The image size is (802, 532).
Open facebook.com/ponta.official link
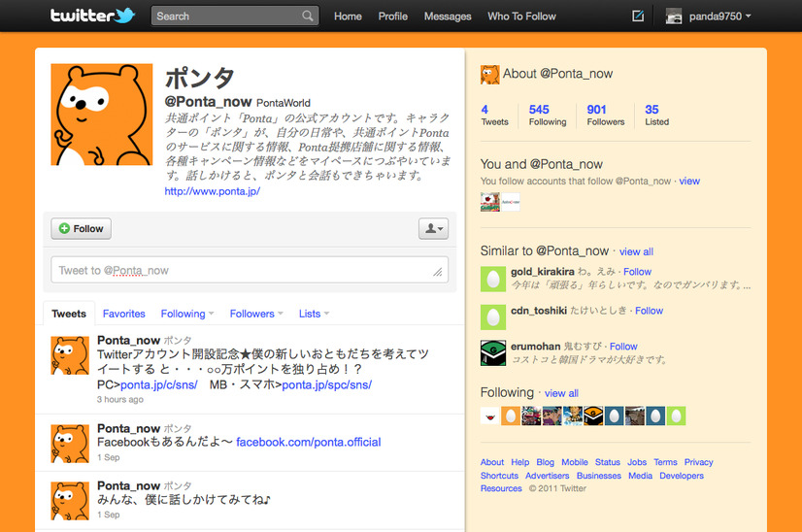309,442
